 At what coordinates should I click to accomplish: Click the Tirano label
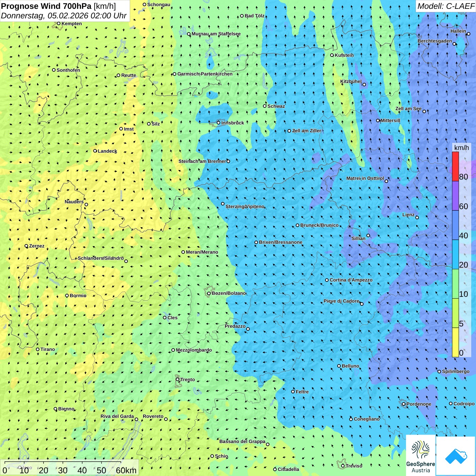coord(48,349)
